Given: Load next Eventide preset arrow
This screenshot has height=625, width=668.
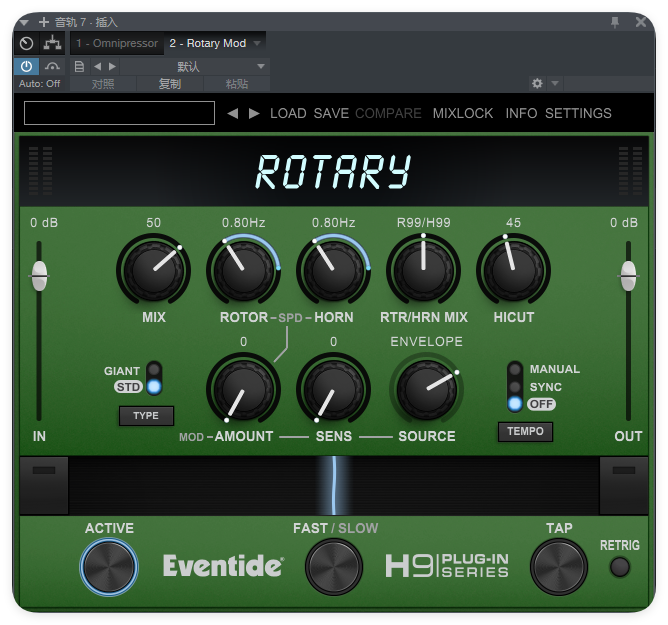Looking at the screenshot, I should (x=254, y=113).
